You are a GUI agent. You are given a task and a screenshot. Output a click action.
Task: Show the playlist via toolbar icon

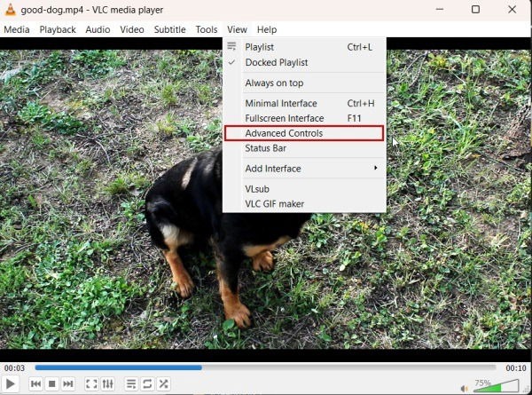(x=131, y=384)
